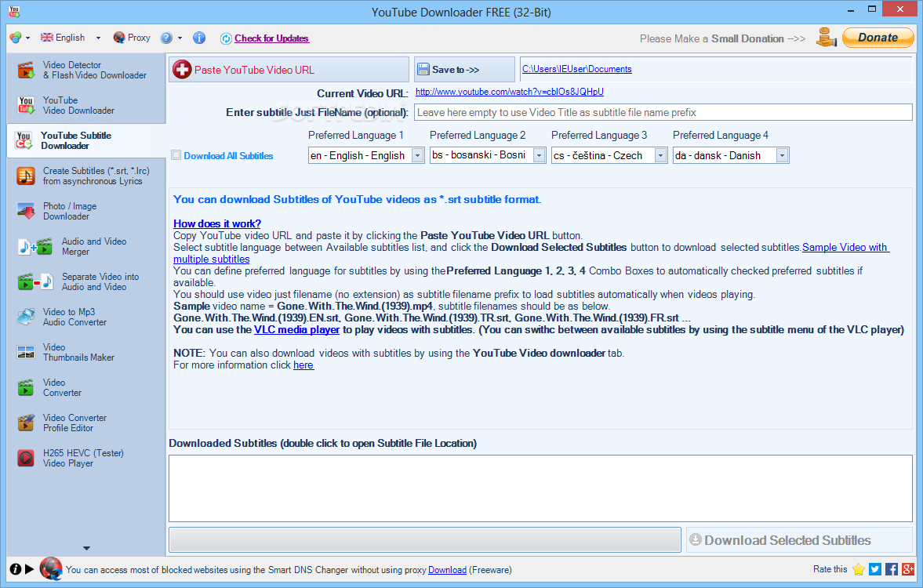Click the Donate button
923x588 pixels.
[x=878, y=38]
